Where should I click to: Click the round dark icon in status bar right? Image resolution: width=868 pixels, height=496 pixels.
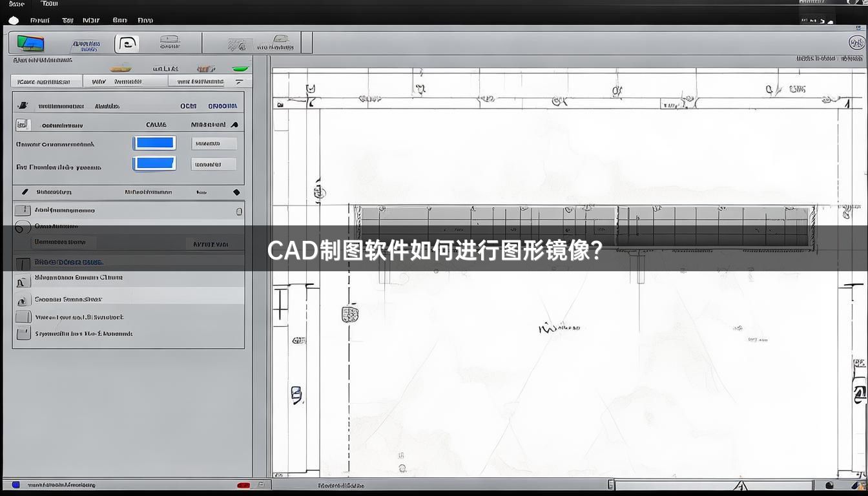click(x=829, y=485)
